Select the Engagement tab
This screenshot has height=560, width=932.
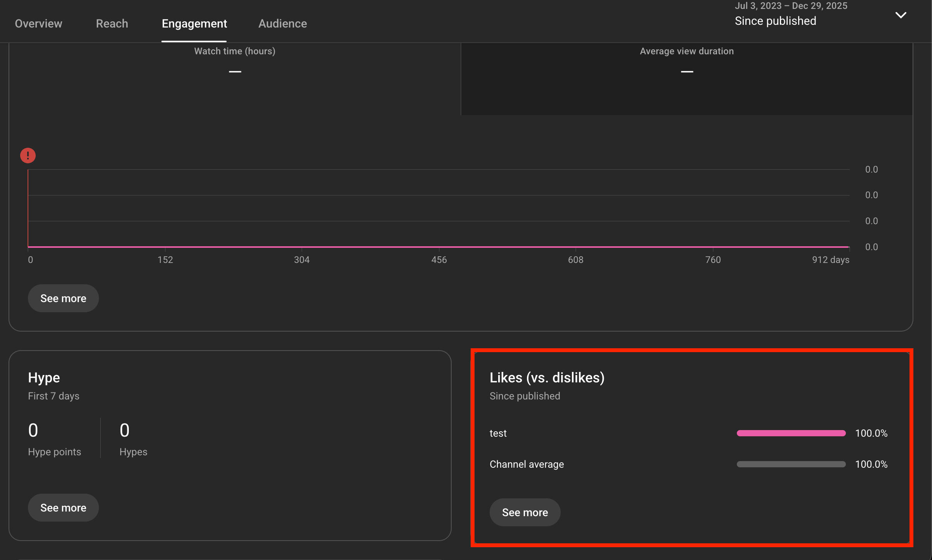click(194, 24)
